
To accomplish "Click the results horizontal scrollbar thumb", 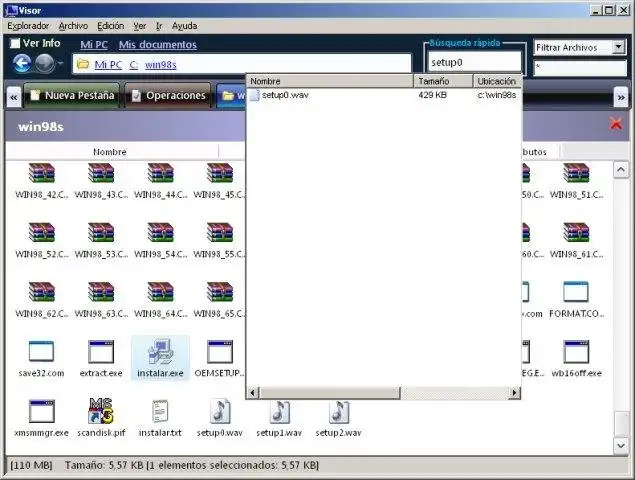I will [329, 393].
